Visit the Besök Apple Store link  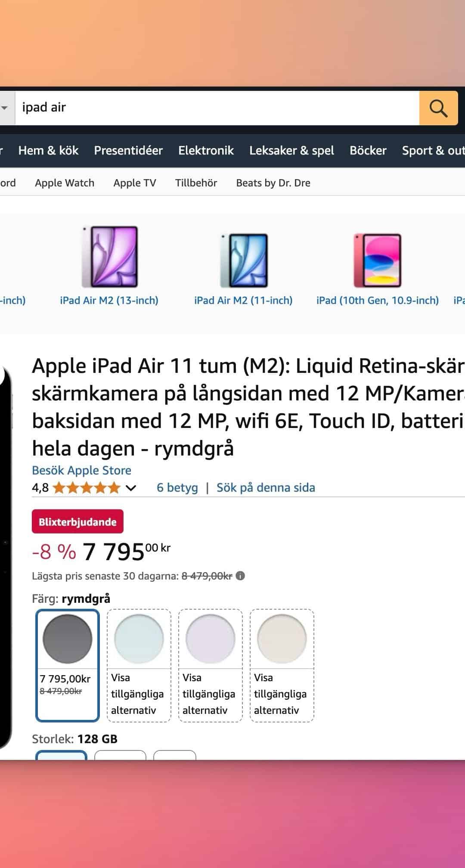coord(81,470)
